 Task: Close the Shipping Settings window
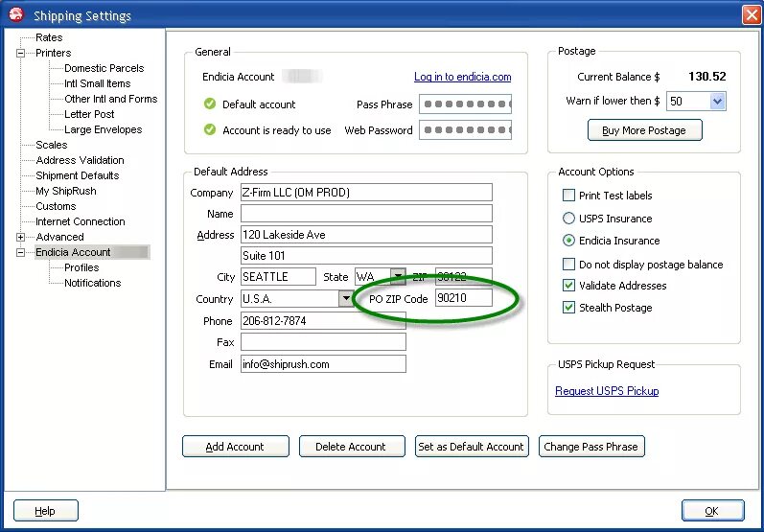tap(751, 15)
